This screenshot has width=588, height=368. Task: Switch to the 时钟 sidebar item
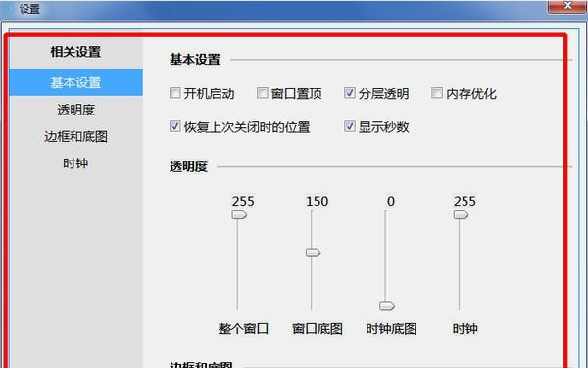75,163
